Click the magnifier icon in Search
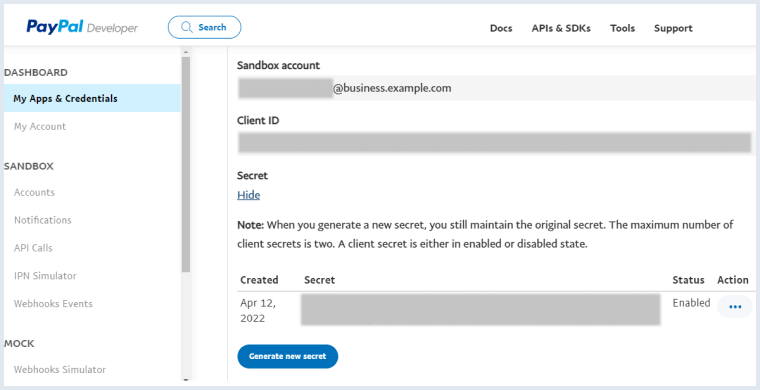The width and height of the screenshot is (760, 390). pyautogui.click(x=187, y=27)
